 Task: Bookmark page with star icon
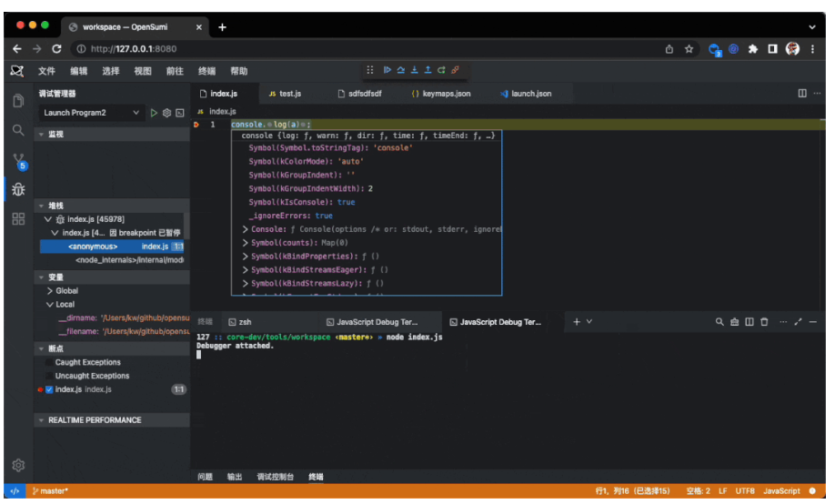click(689, 49)
